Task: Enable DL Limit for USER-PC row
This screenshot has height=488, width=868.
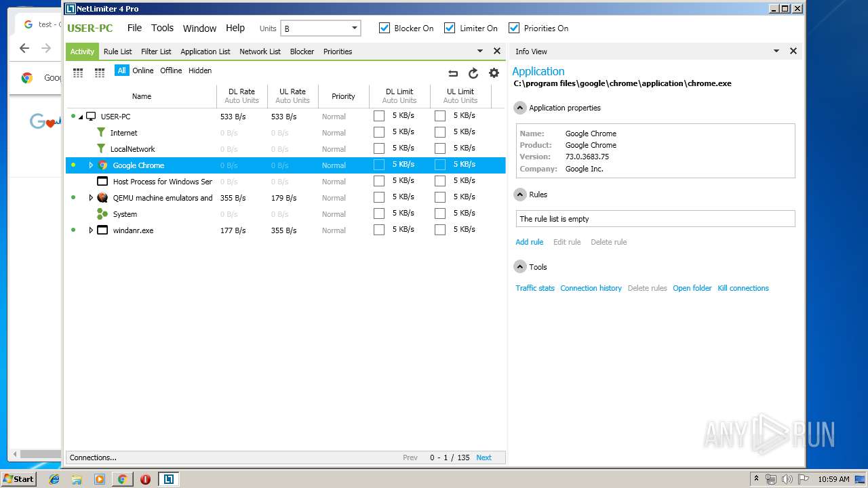Action: 379,116
